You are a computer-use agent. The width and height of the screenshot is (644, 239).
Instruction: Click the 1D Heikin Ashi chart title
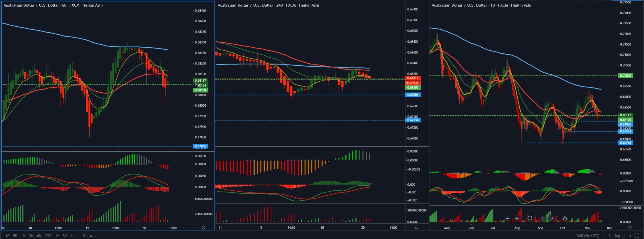481,5
